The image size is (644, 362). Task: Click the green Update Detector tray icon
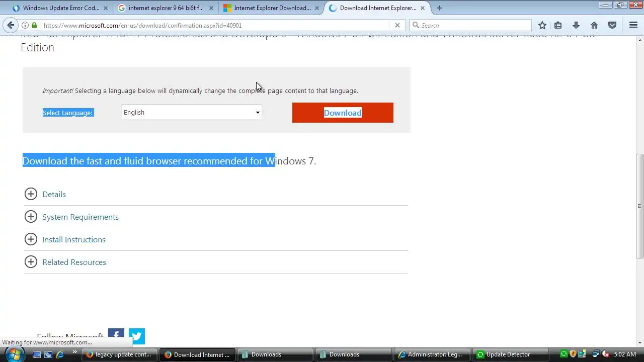pos(564,354)
